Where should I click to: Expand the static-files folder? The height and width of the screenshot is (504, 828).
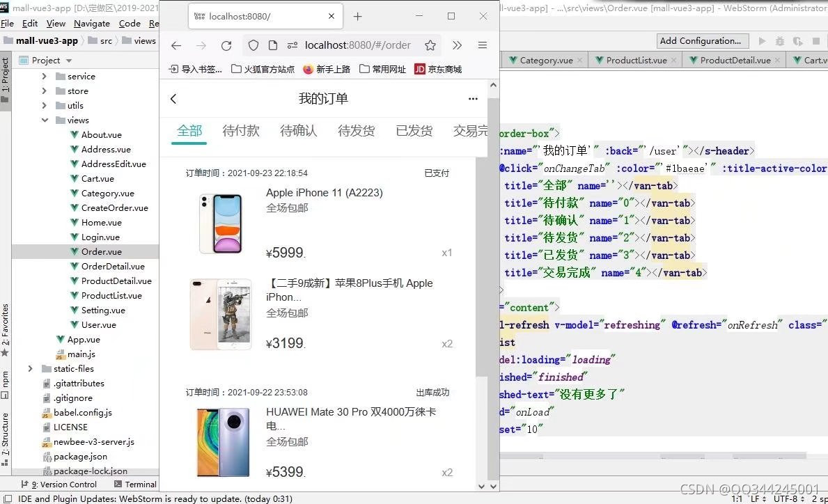point(30,368)
